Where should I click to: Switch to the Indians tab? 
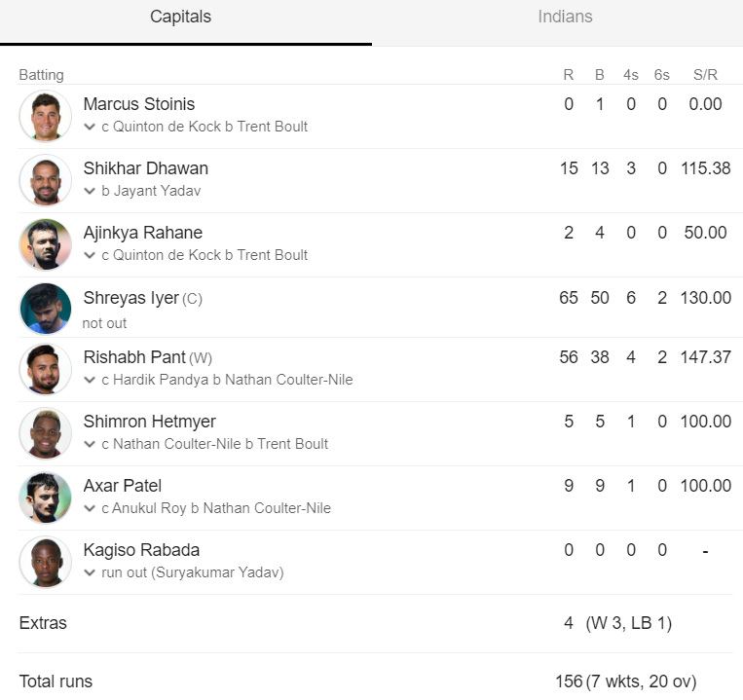[x=565, y=18]
